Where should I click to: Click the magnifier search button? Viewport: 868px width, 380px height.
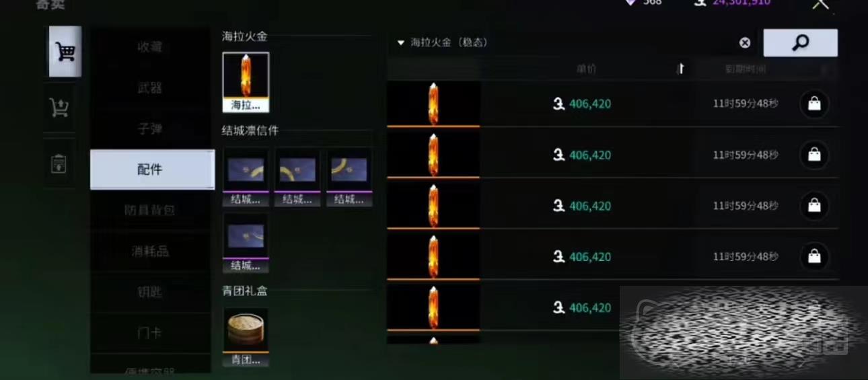tap(800, 43)
